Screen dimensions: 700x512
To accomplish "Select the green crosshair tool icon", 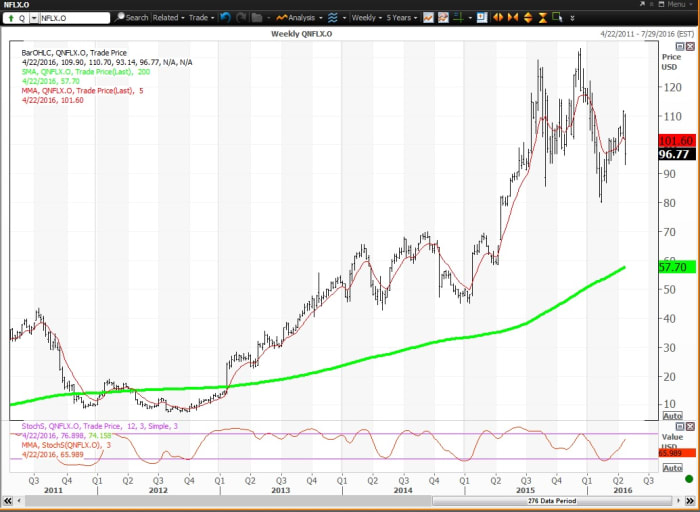I will tap(458, 18).
